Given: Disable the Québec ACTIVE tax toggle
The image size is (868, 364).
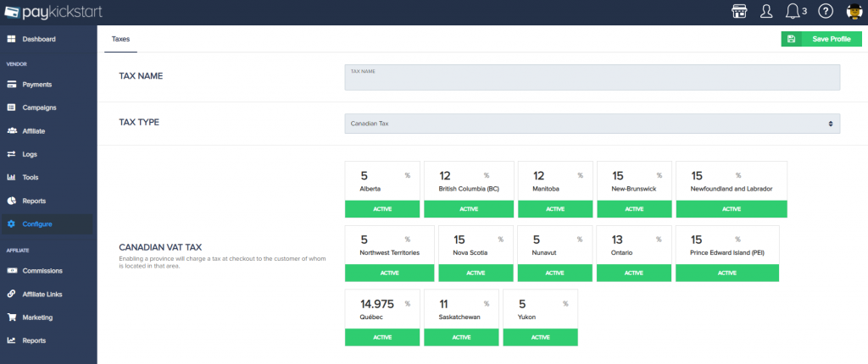Looking at the screenshot, I should click(x=381, y=337).
